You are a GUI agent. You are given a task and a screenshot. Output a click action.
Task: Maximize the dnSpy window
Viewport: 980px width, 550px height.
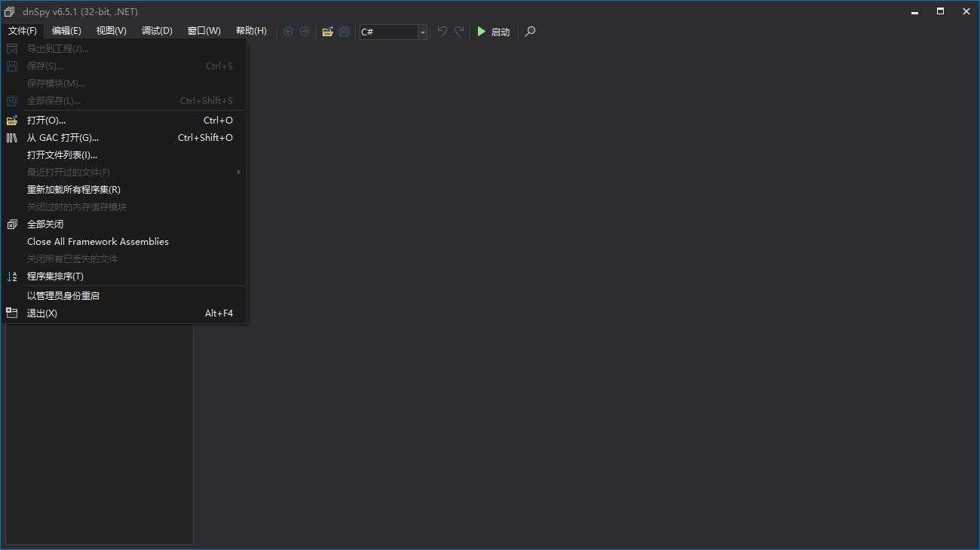pyautogui.click(x=941, y=11)
